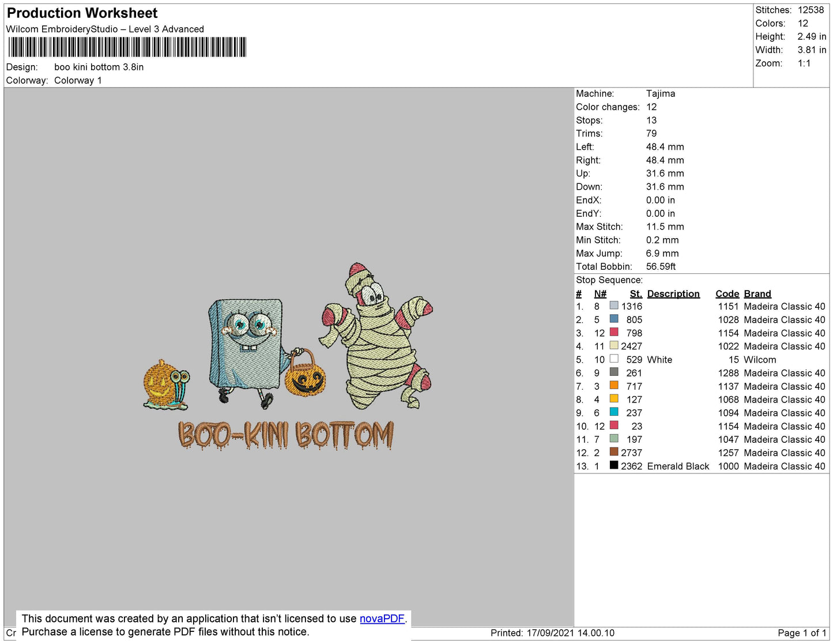
Task: Click the barcode under the Wilcom EmbroideryStudio title
Action: coord(127,47)
